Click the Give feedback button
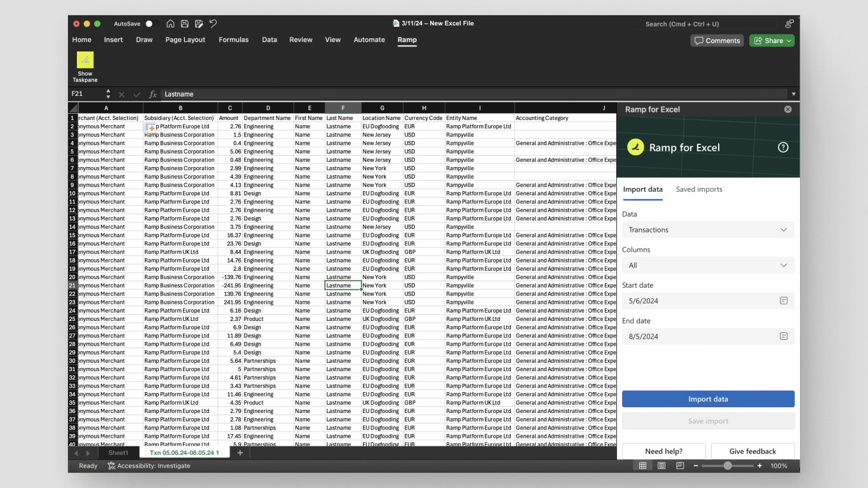Screen dimensions: 868x488 click(752, 451)
